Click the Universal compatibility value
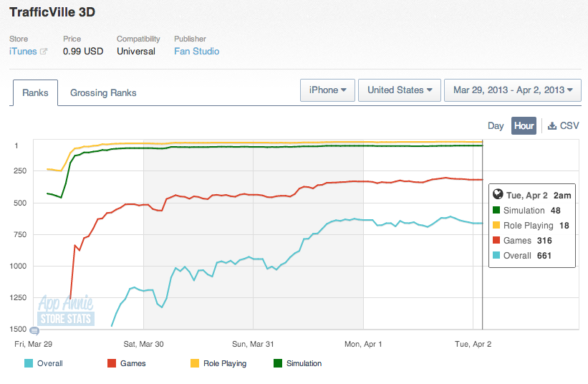 [136, 52]
